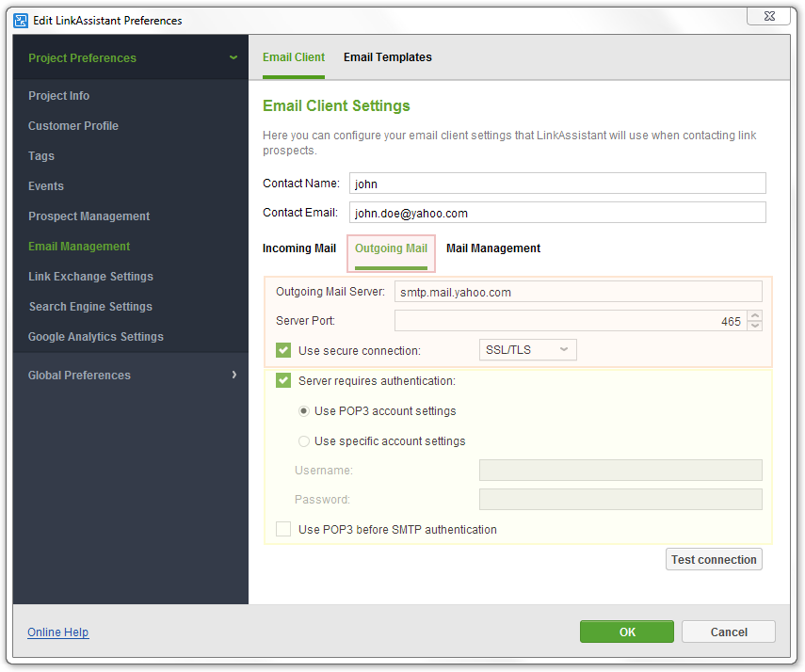Screen dimensions: 805x672
Task: Expand the Global Preferences section
Action: pos(234,375)
